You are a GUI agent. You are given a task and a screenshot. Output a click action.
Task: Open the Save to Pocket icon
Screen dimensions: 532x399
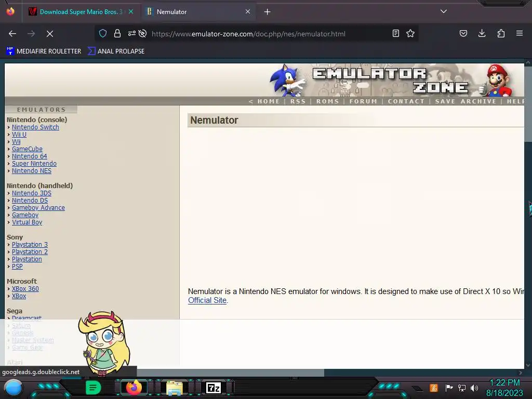pos(463,33)
